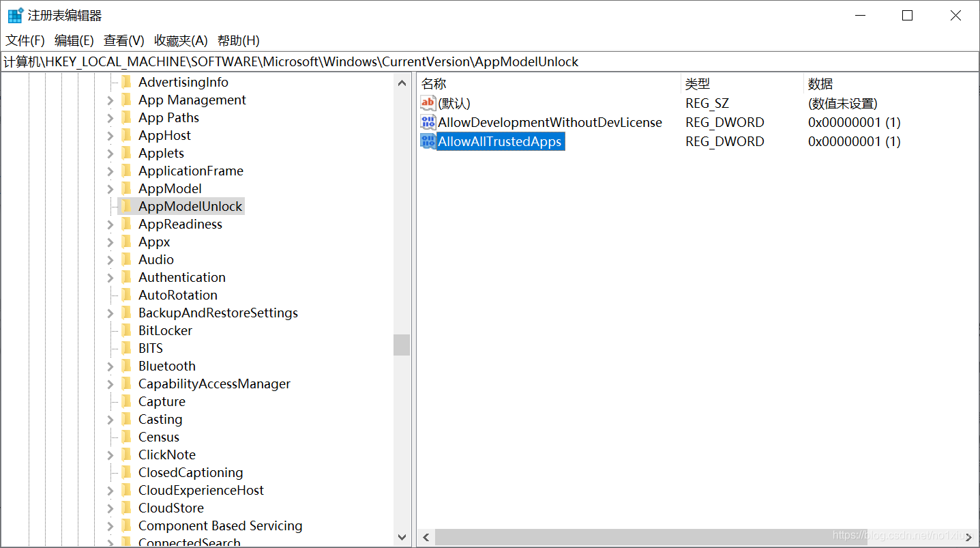This screenshot has height=548, width=980.
Task: Open the 编辑(E) menu
Action: (74, 40)
